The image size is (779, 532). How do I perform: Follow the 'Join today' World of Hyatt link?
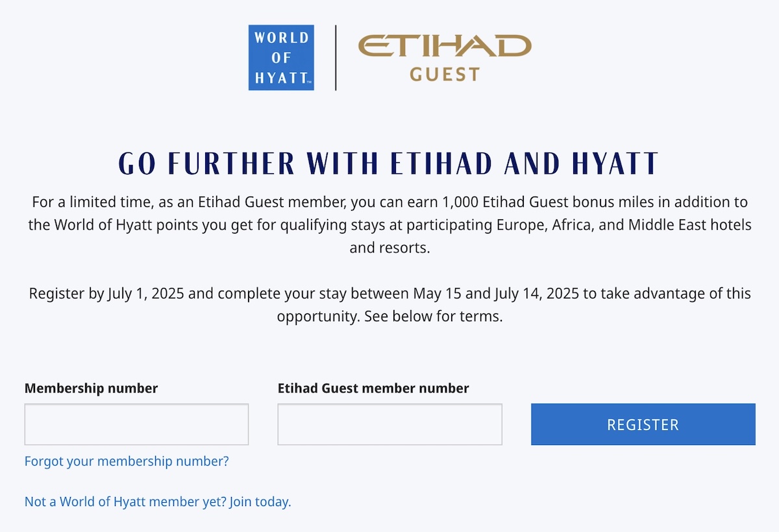[x=260, y=502]
